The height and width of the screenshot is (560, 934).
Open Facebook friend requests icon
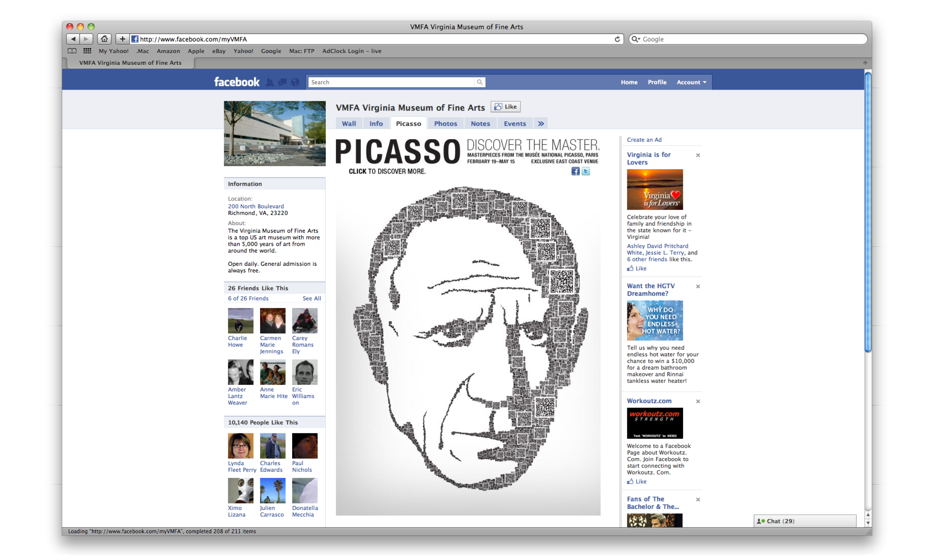click(270, 82)
